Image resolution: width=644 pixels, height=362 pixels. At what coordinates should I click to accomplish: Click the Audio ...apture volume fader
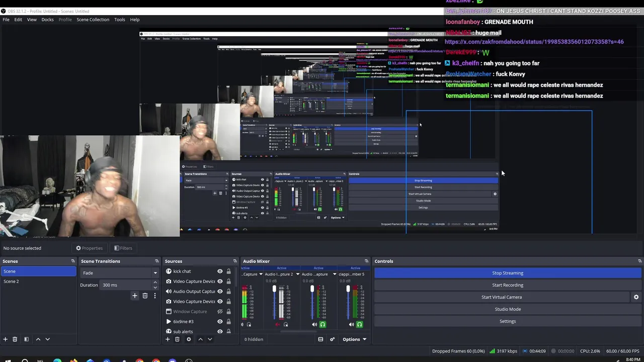312,289
